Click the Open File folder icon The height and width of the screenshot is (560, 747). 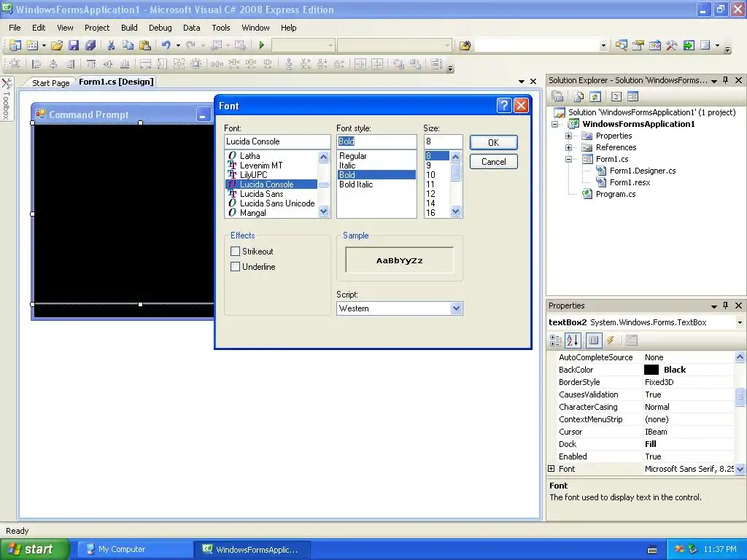pos(57,45)
